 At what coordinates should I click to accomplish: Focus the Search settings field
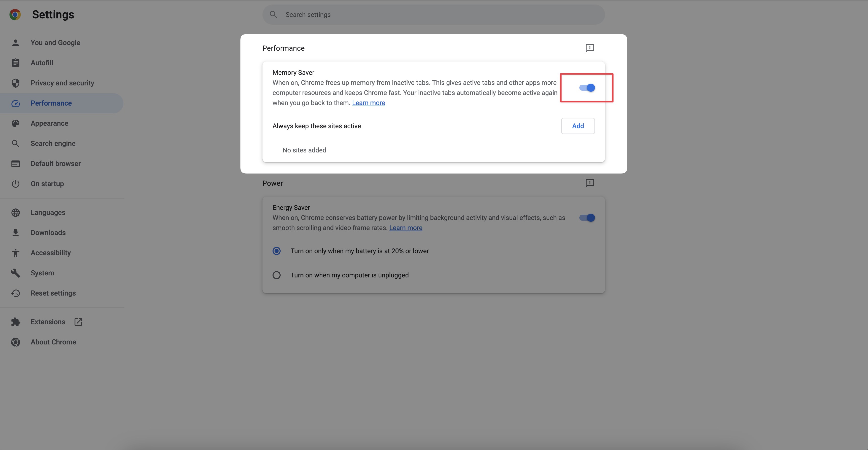pos(433,15)
